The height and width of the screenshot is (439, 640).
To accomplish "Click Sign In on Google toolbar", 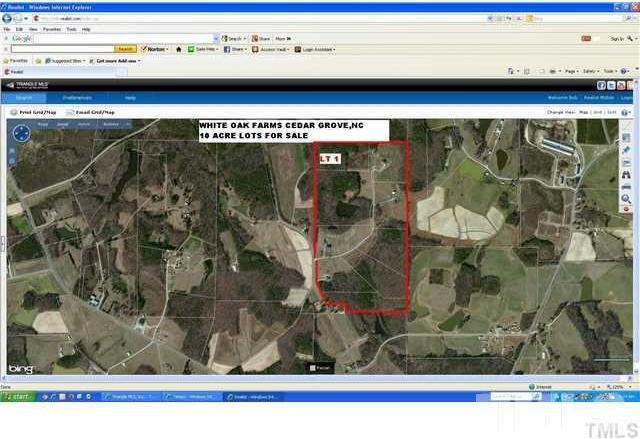I will pyautogui.click(x=617, y=39).
